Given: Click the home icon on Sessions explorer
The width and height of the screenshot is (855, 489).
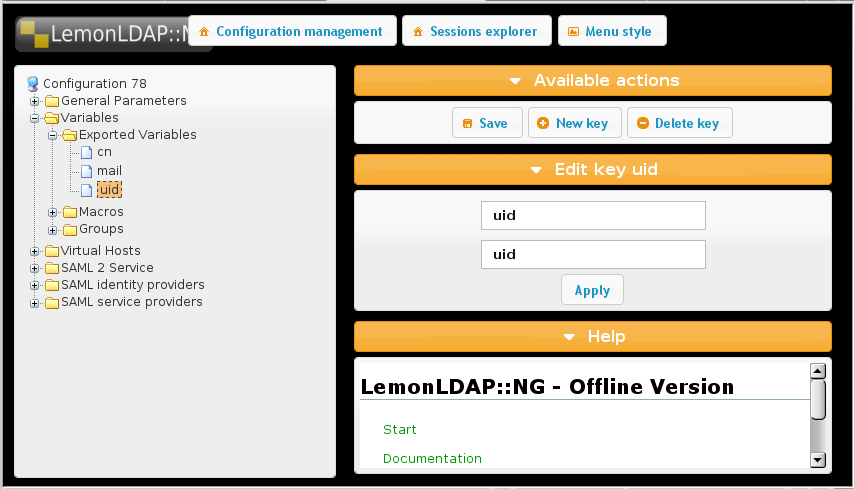Looking at the screenshot, I should [x=418, y=32].
